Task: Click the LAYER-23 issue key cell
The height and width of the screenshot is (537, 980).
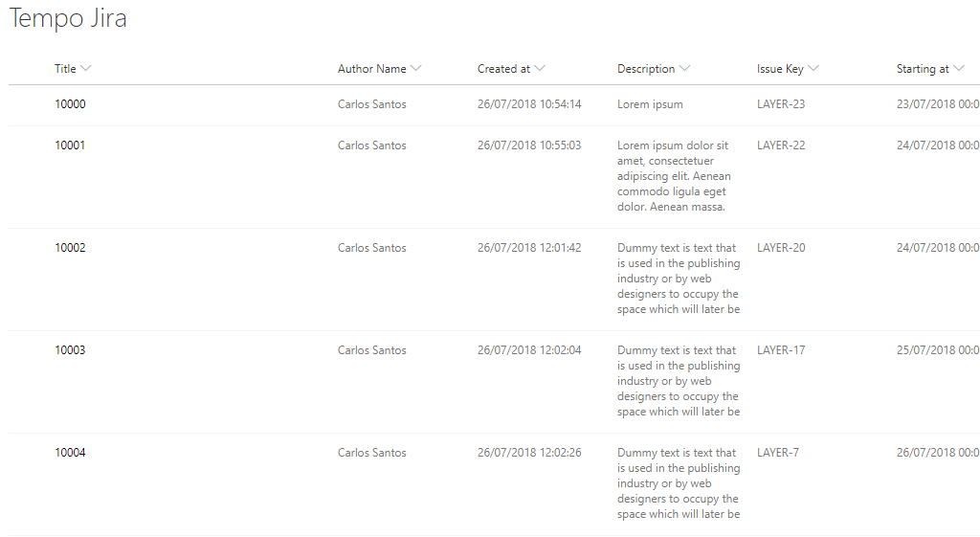Action: click(x=781, y=104)
